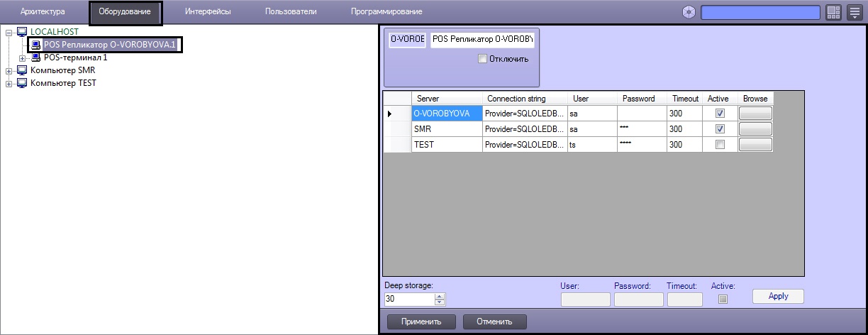This screenshot has width=868, height=335.
Task: Enable the Отключить checkbox
Action: (x=483, y=59)
